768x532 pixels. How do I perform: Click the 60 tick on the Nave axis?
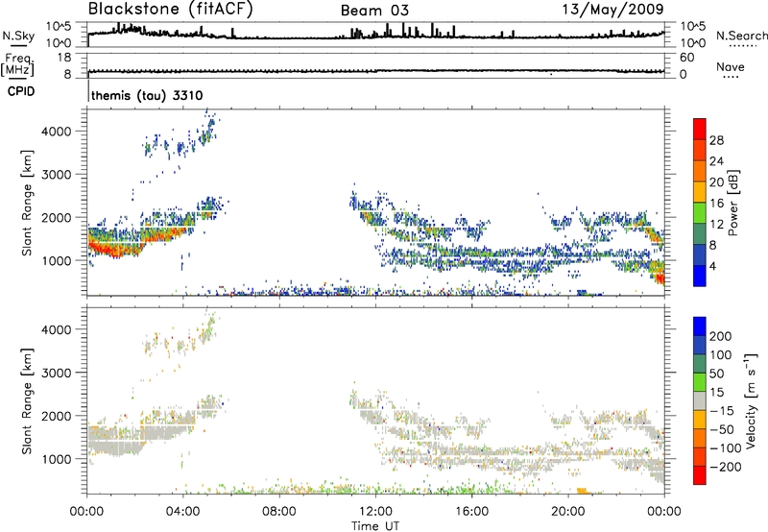tap(686, 58)
